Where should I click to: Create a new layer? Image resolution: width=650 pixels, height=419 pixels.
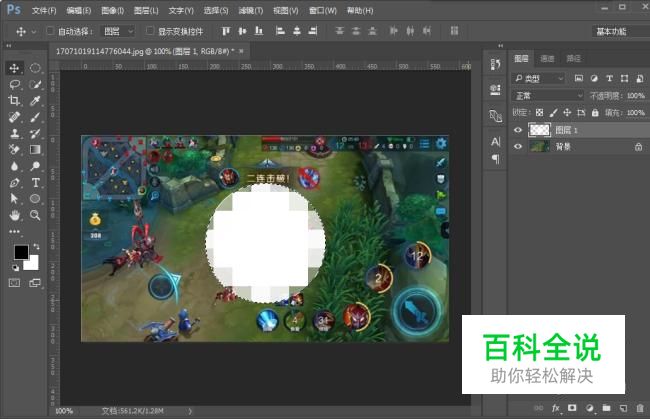tap(623, 408)
